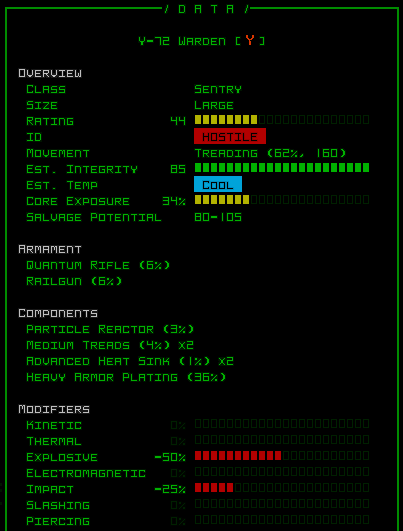Select the Modifiers section header
Image resolution: width=403 pixels, height=531 pixels.
click(54, 409)
